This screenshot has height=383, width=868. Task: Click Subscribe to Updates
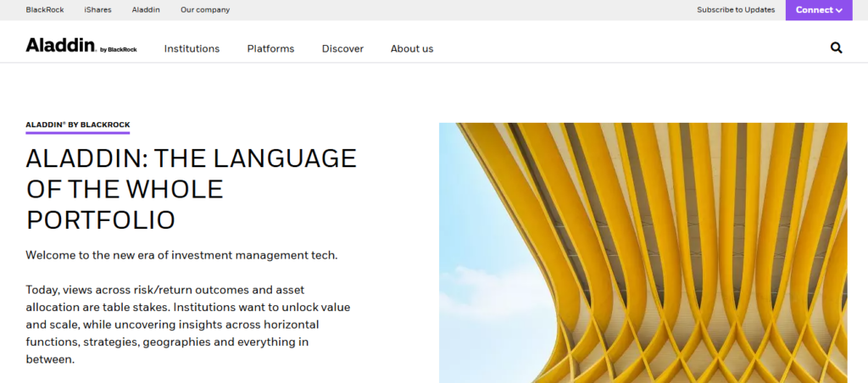pos(735,10)
